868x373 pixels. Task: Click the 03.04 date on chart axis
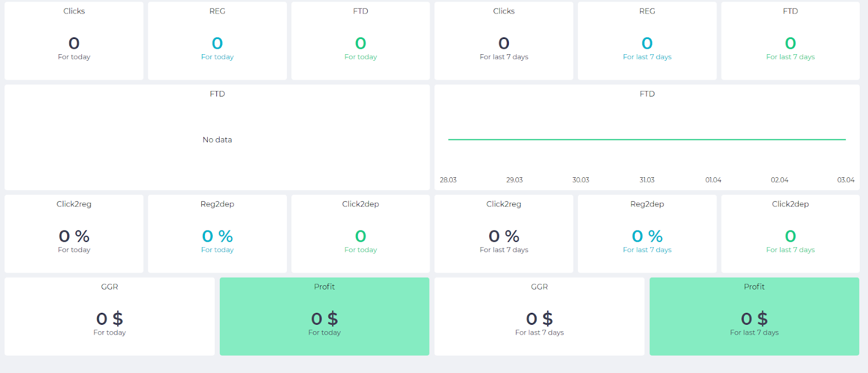tap(845, 180)
